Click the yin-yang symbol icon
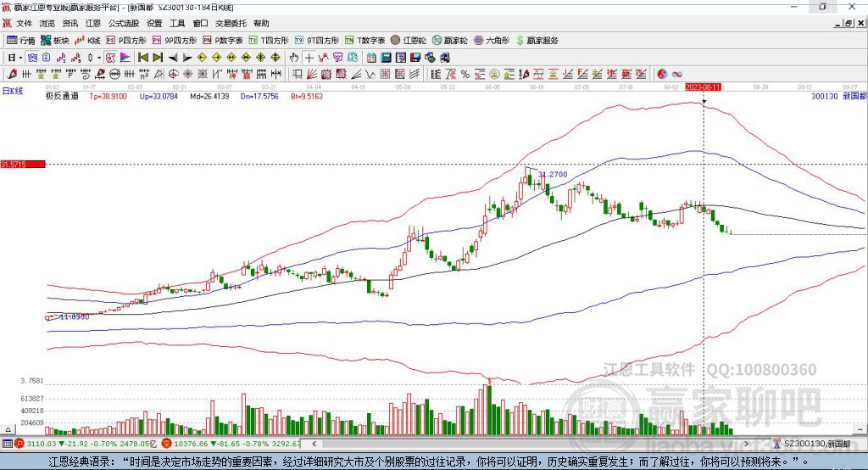Screen dimensions: 868x470 coord(661,74)
